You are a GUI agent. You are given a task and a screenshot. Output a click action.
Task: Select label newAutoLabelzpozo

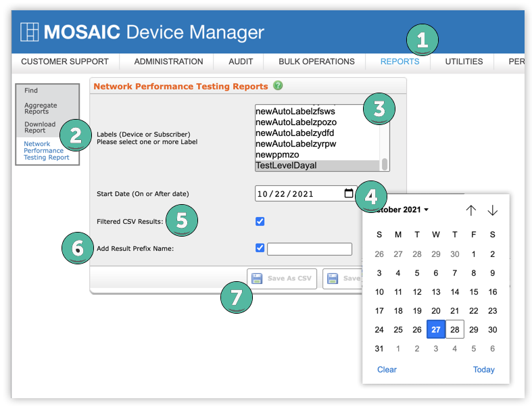tap(317, 122)
